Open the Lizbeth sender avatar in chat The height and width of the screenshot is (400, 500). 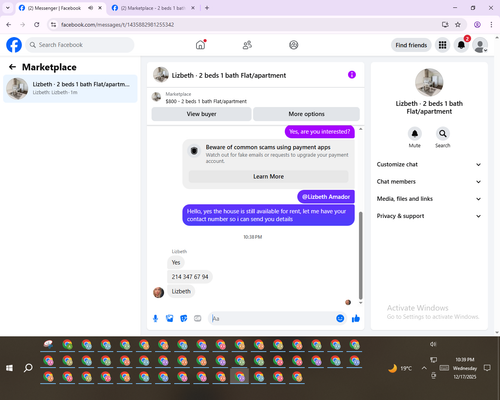[158, 292]
